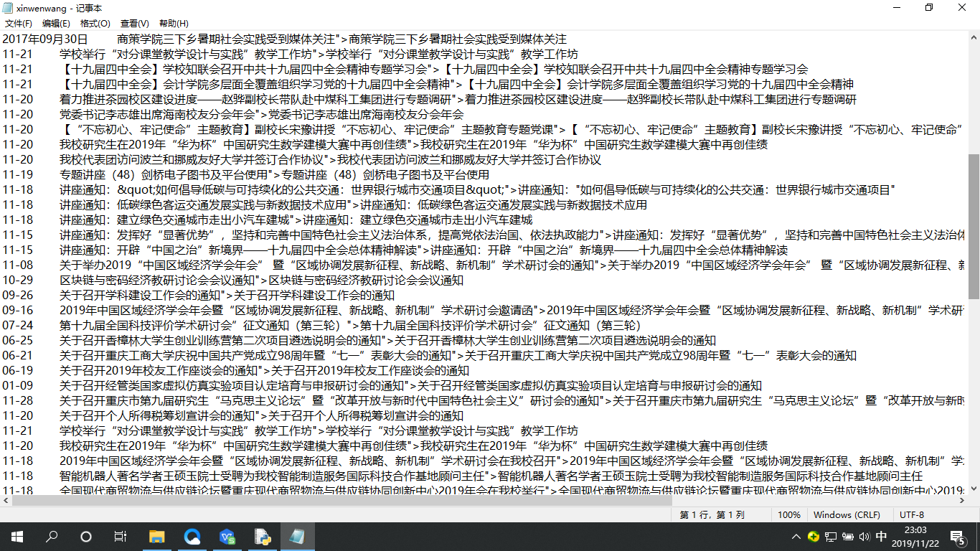
Task: Open the 360 Safety icon in system tray
Action: pyautogui.click(x=813, y=536)
